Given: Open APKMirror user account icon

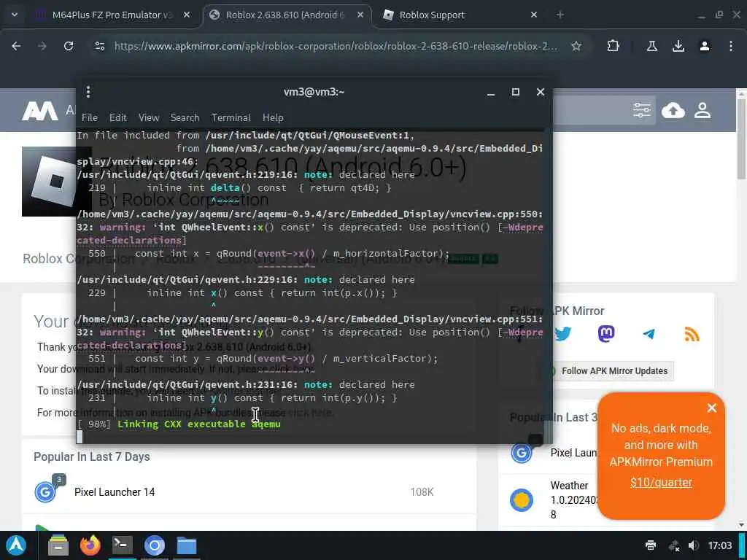Looking at the screenshot, I should pos(703,111).
